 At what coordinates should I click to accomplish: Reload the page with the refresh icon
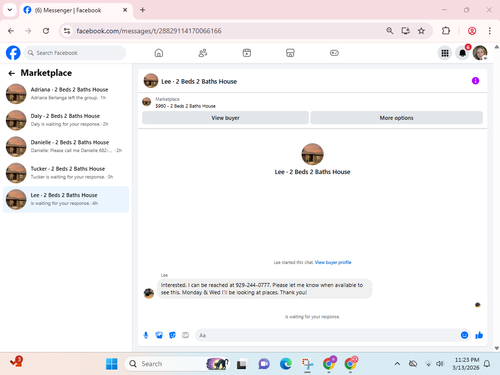(x=46, y=31)
